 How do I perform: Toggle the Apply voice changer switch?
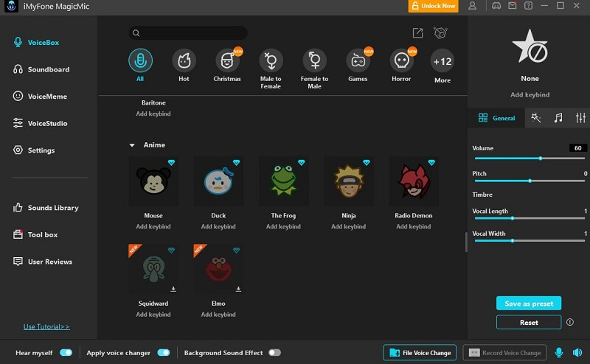(164, 352)
